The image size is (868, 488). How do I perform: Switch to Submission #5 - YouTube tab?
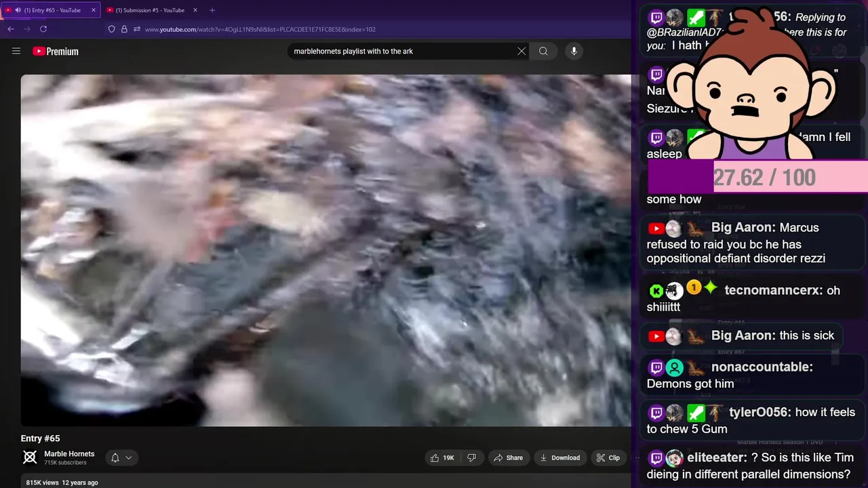152,10
